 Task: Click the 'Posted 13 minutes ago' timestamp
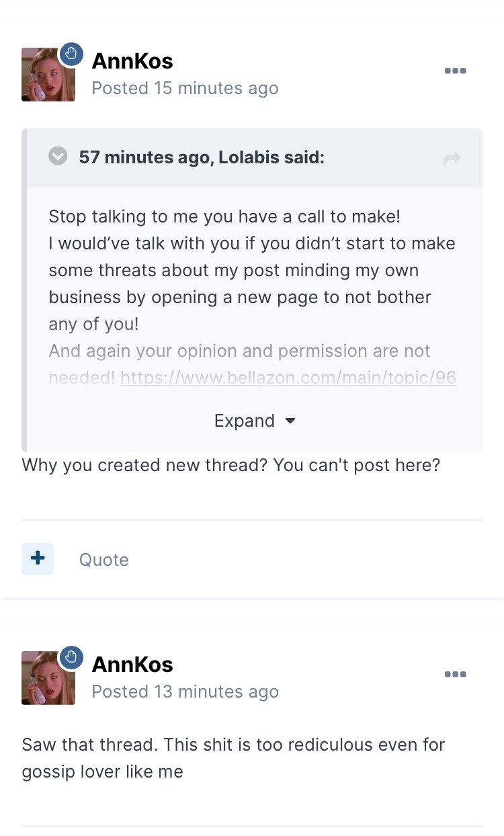[185, 692]
